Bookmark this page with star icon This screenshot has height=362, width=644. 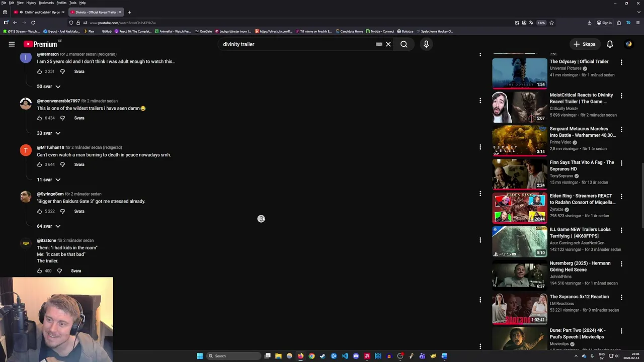(551, 23)
